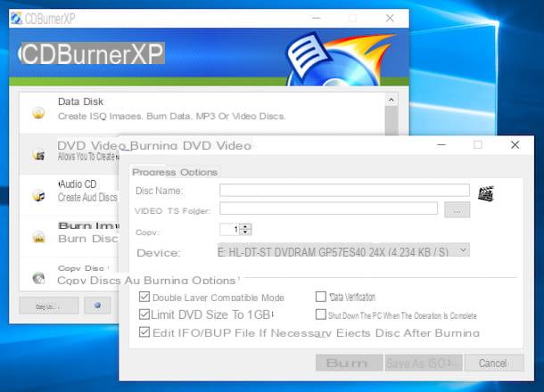The width and height of the screenshot is (544, 392).
Task: Click the CDBurnerXP title bar app icon
Action: pos(16,19)
